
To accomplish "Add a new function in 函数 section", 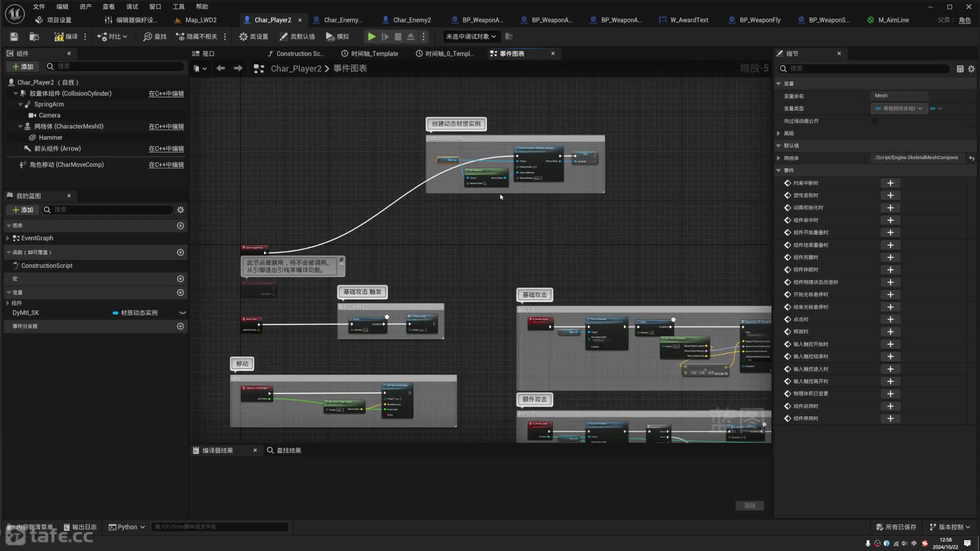I will point(180,253).
